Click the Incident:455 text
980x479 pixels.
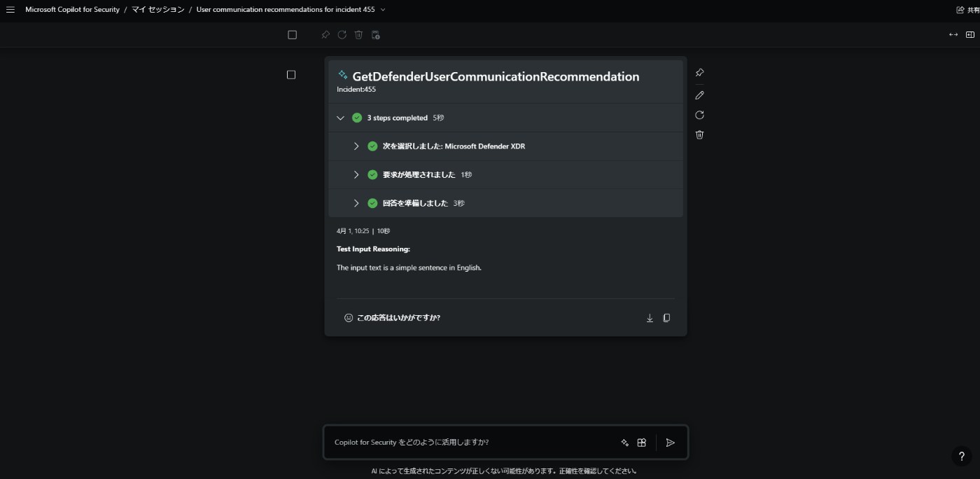point(356,90)
